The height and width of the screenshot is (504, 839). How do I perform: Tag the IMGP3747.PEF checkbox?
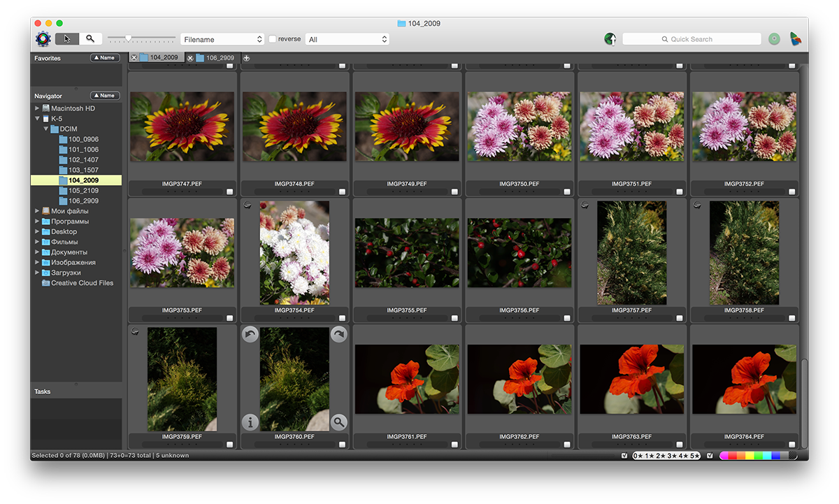tap(229, 192)
